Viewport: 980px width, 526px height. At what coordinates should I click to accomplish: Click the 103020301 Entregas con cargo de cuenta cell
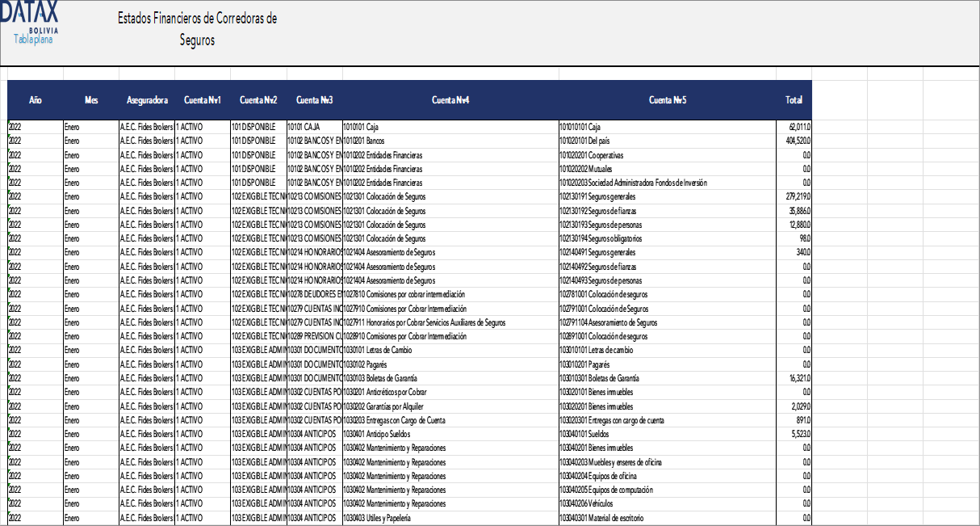point(668,420)
